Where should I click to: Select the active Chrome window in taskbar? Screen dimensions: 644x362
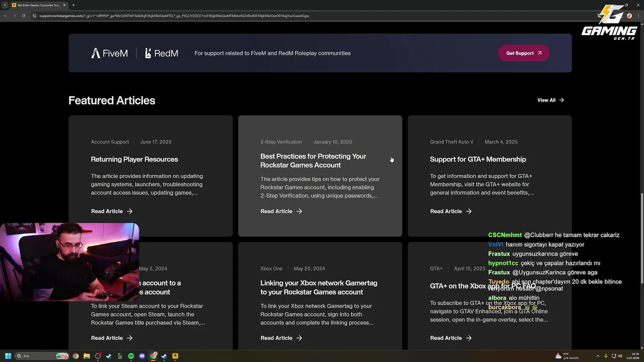(x=153, y=356)
